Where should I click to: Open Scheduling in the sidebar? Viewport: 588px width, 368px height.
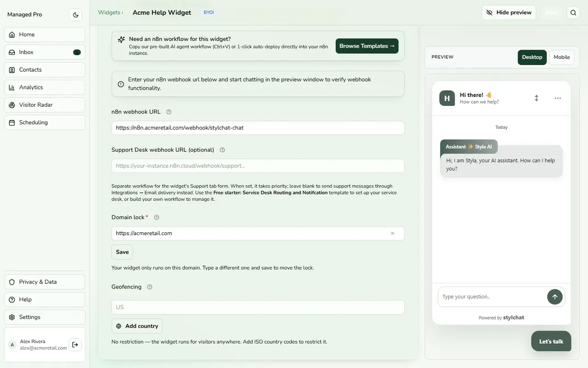45,122
